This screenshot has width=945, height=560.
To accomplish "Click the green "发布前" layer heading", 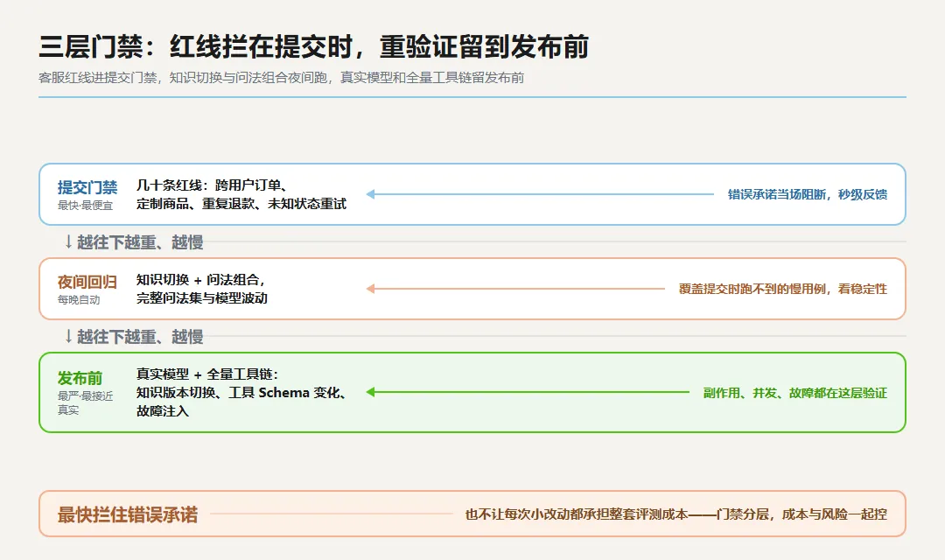I will click(80, 378).
